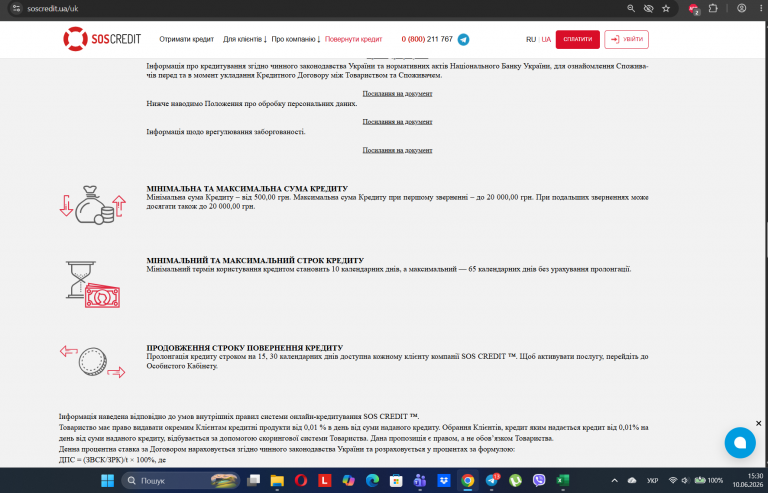Switch site language to RU
The image size is (768, 493).
click(531, 39)
